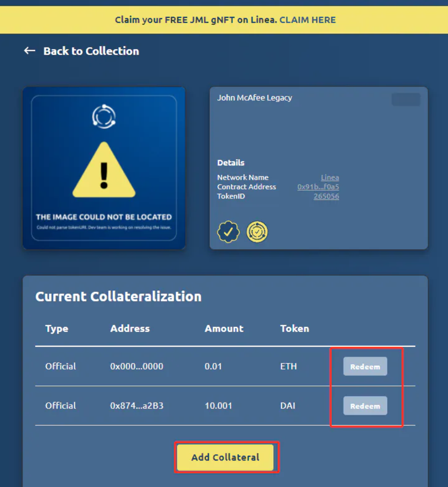Click the Token column header
448x487 pixels.
coord(295,328)
